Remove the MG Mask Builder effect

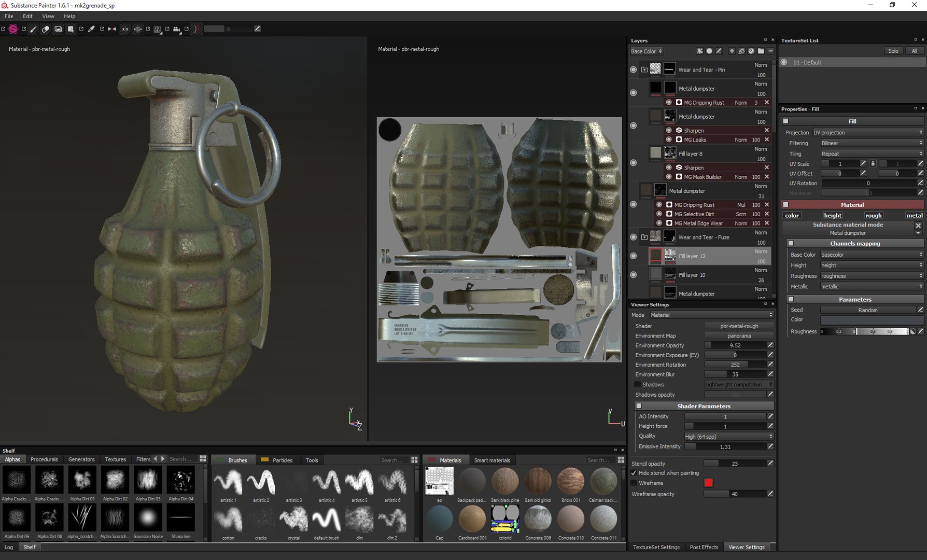[x=767, y=177]
